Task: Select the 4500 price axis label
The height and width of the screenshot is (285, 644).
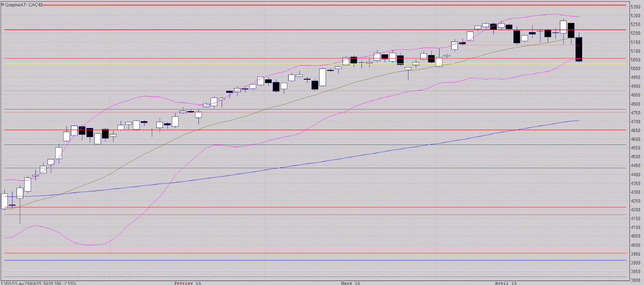Action: tap(635, 157)
